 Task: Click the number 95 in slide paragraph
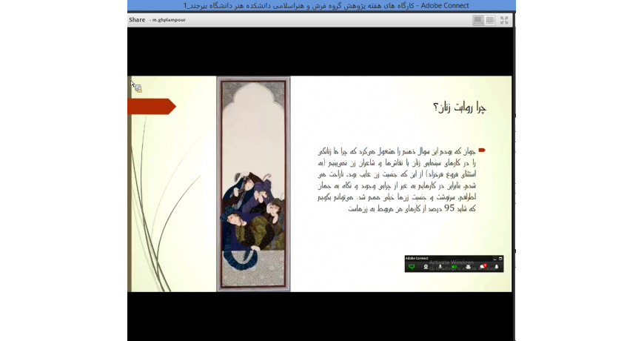449,208
